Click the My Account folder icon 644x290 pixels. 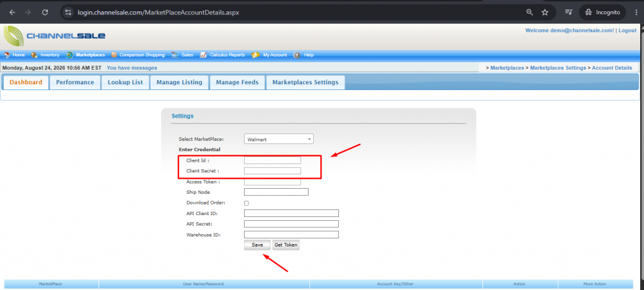(x=256, y=55)
